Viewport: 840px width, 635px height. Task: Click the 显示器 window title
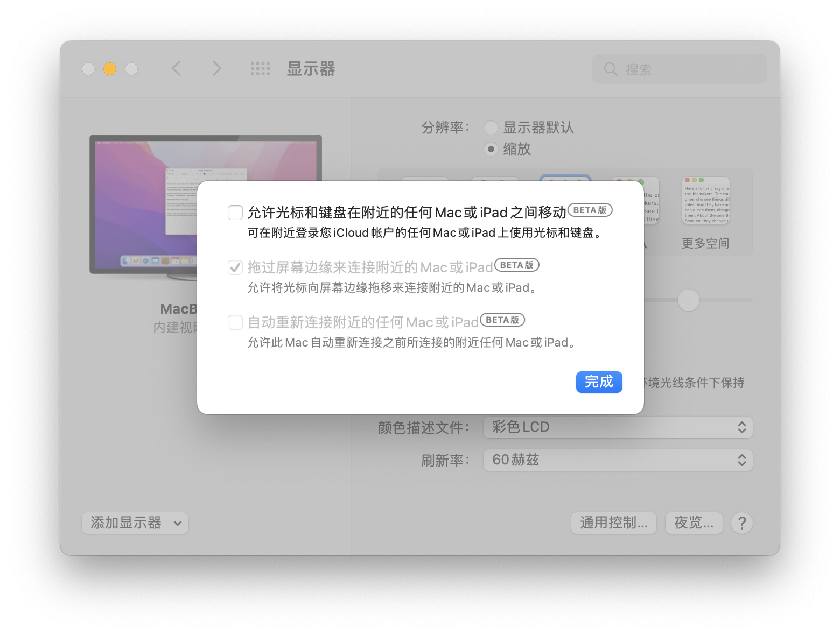click(x=311, y=69)
